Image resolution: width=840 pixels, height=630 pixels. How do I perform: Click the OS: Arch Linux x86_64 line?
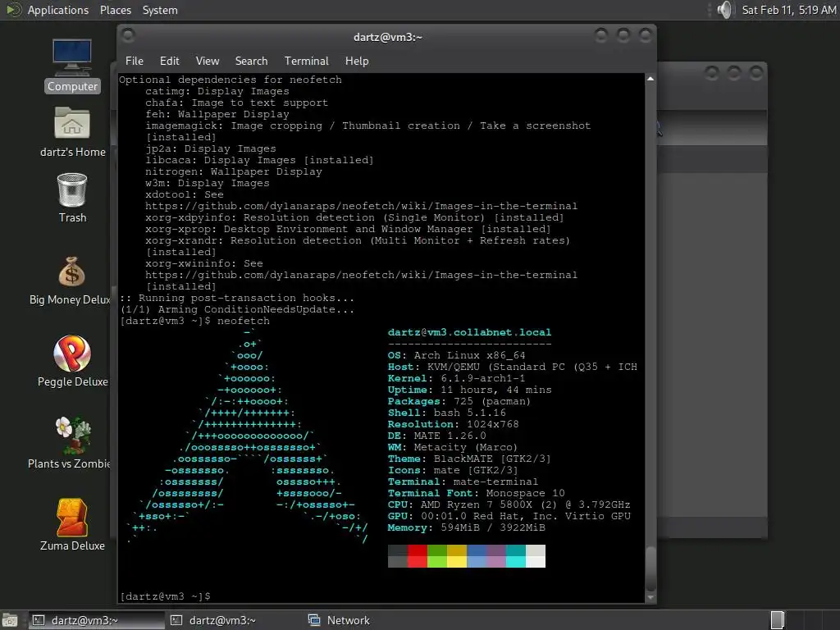[456, 356]
